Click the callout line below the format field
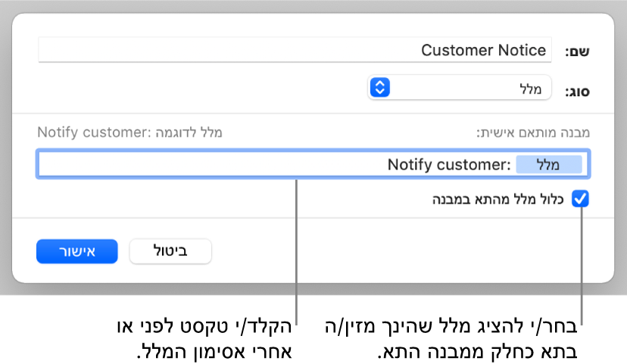 pos(296,250)
